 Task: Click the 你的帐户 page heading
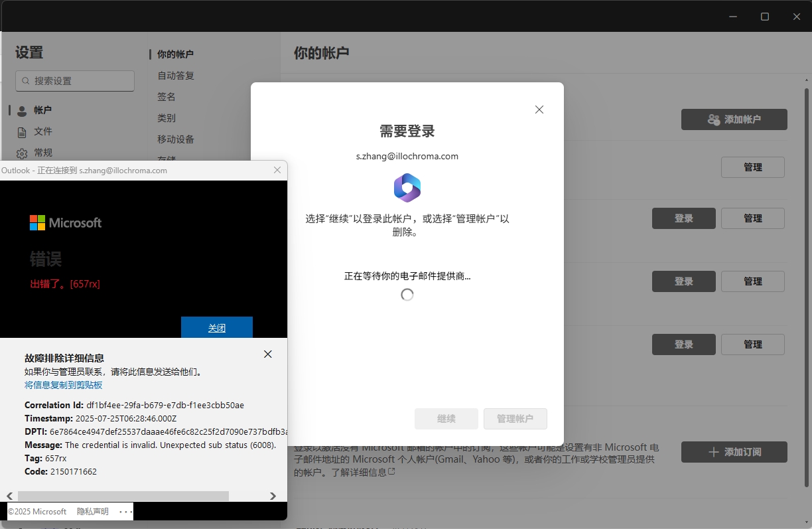click(x=321, y=53)
